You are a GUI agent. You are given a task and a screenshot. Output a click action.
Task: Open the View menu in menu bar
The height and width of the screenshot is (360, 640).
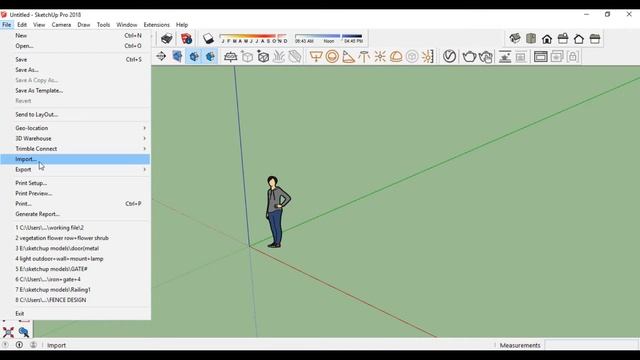(39, 25)
